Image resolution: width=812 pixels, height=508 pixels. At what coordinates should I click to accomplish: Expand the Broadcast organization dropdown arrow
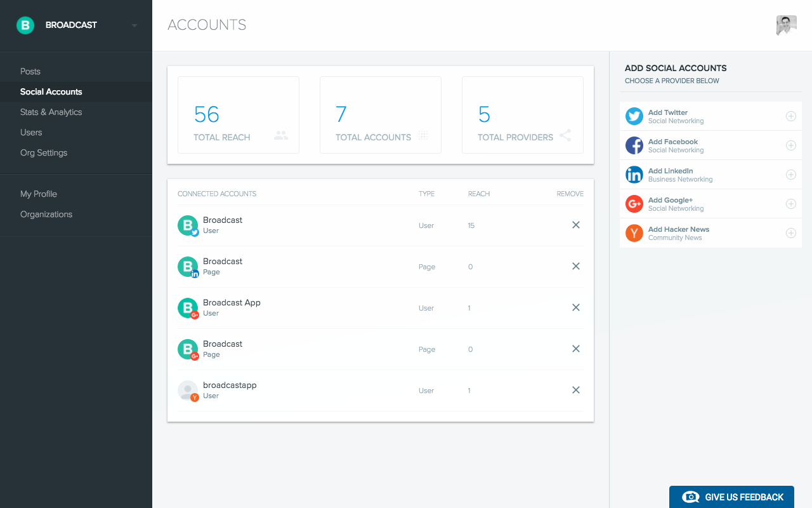134,26
